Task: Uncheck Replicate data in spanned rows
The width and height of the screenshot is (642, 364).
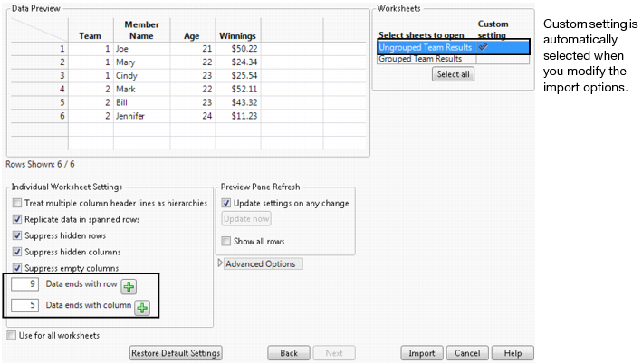Action: [x=18, y=219]
